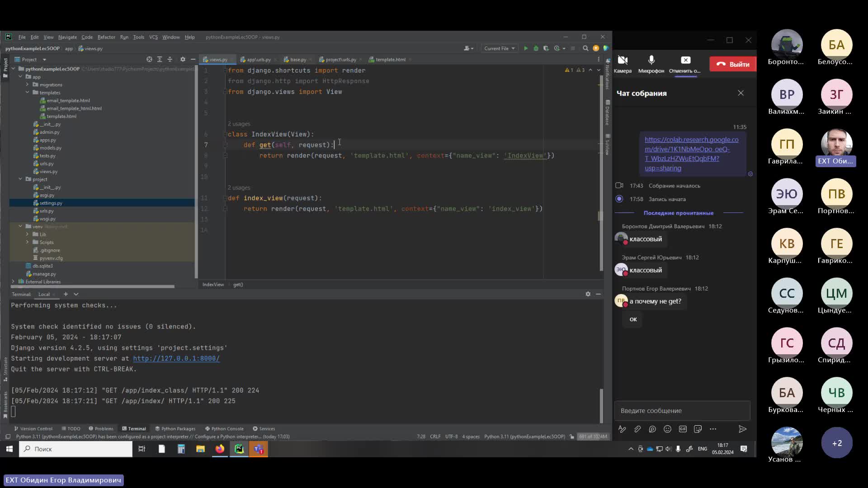Viewport: 868px width, 488px height.
Task: Expand all icon in Project panel header
Action: (x=160, y=59)
